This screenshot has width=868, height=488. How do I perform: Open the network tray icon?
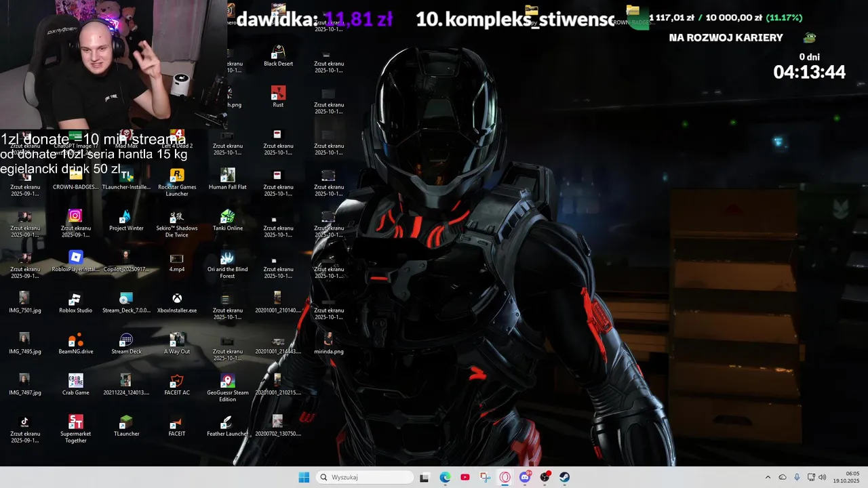pyautogui.click(x=811, y=477)
